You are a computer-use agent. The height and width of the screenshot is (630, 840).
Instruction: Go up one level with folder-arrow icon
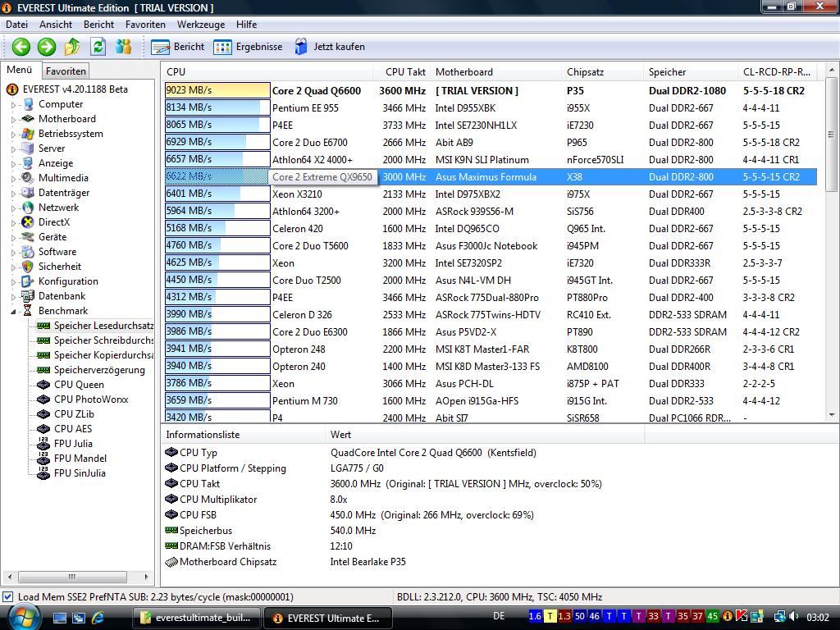(x=72, y=47)
